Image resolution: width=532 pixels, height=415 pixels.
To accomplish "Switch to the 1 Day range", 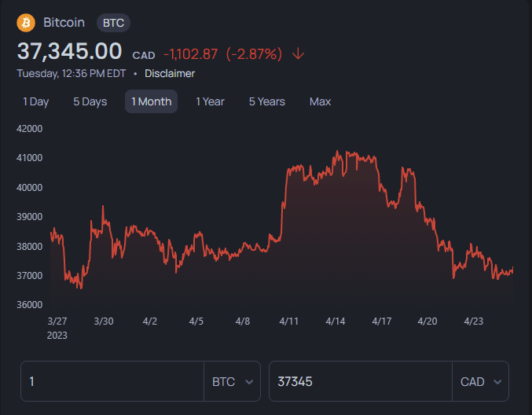I will (35, 101).
